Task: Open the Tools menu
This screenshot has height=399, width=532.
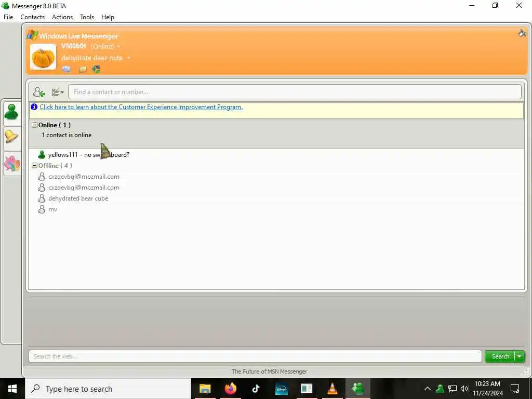Action: coord(87,17)
